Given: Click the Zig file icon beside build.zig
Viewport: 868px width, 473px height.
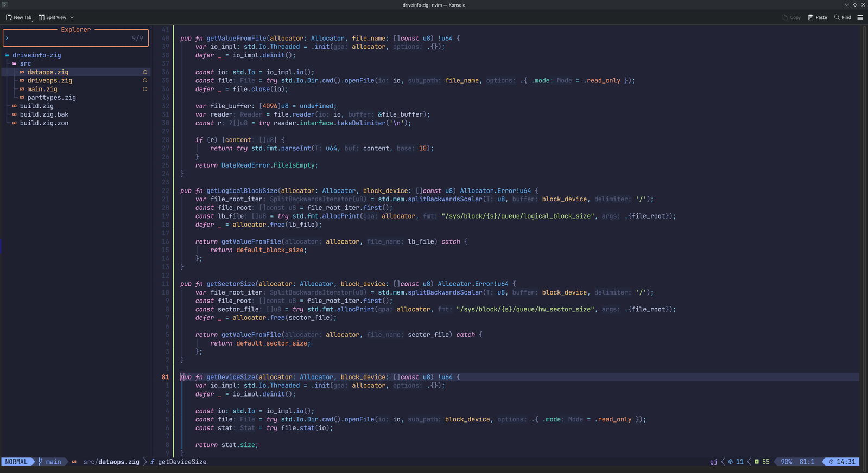Looking at the screenshot, I should (x=14, y=106).
